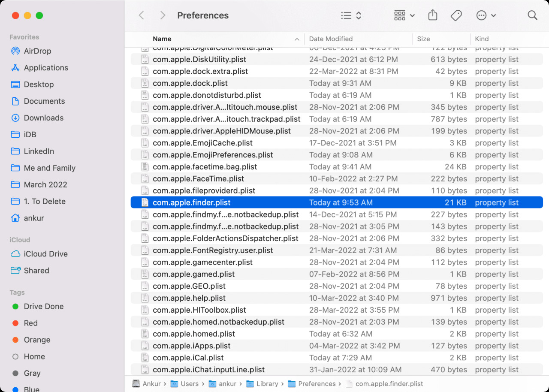Select Me and Family folder
Screen dimensions: 549x392
[x=43, y=168]
